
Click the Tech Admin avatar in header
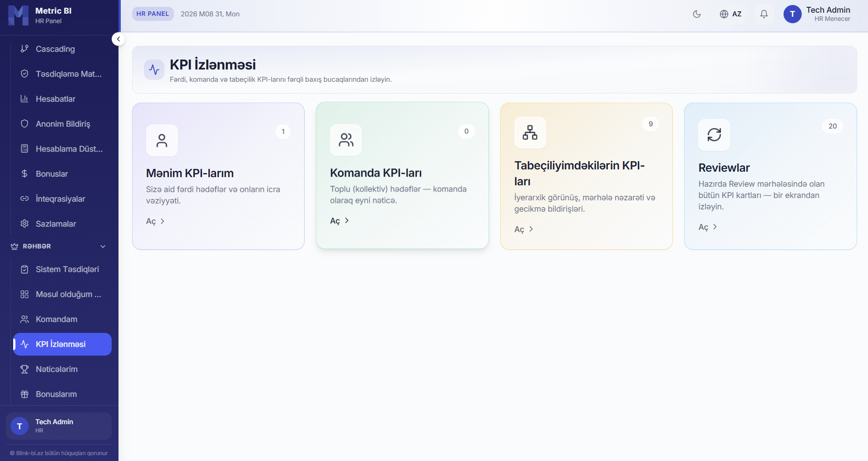[793, 14]
